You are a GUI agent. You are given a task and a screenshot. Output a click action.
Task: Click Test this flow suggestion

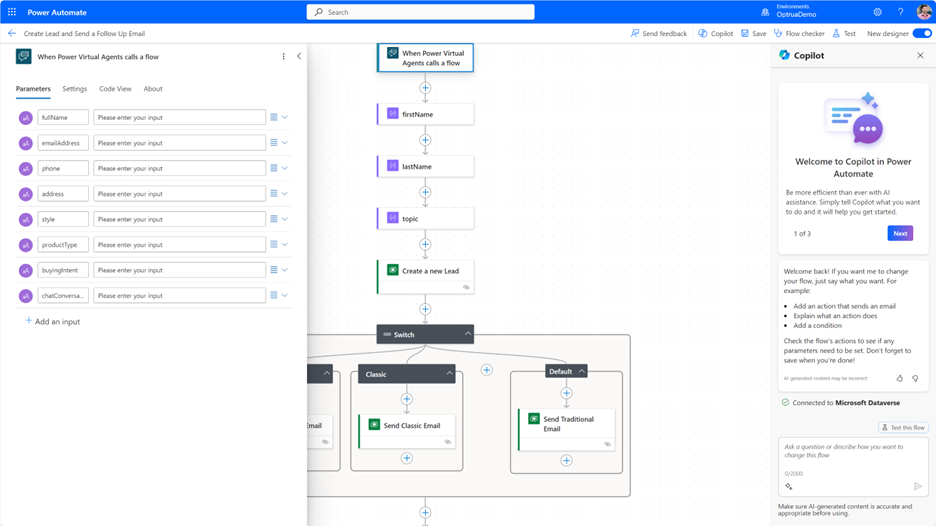click(x=903, y=427)
